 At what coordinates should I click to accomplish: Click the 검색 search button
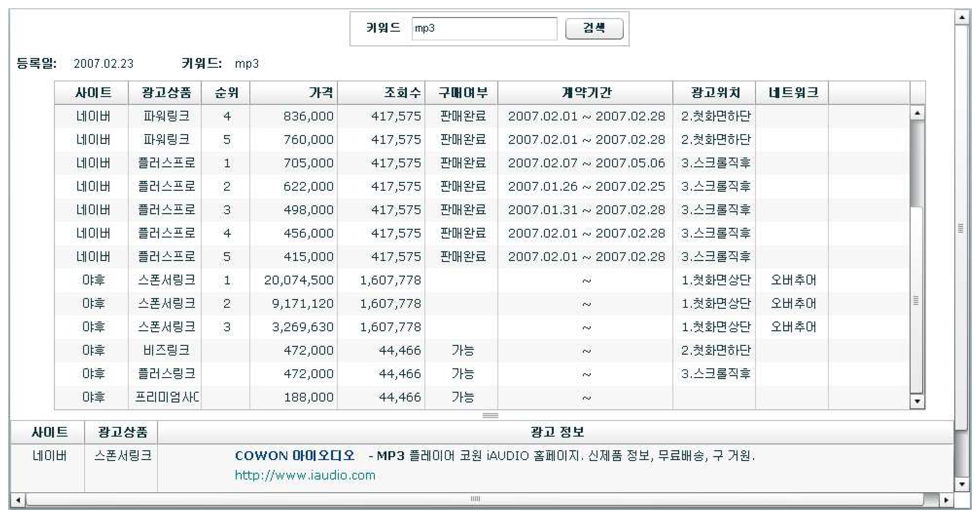point(594,29)
